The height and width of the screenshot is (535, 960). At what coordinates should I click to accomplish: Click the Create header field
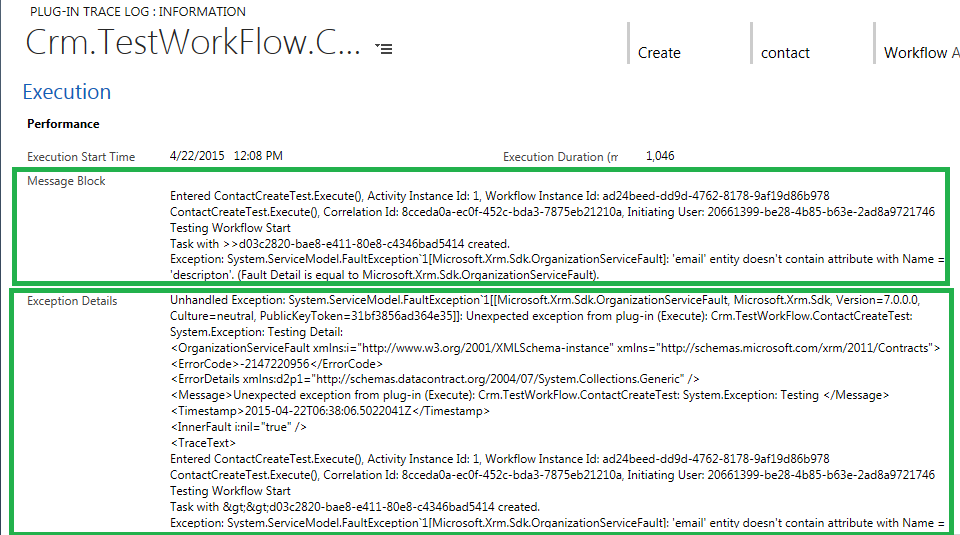click(659, 53)
